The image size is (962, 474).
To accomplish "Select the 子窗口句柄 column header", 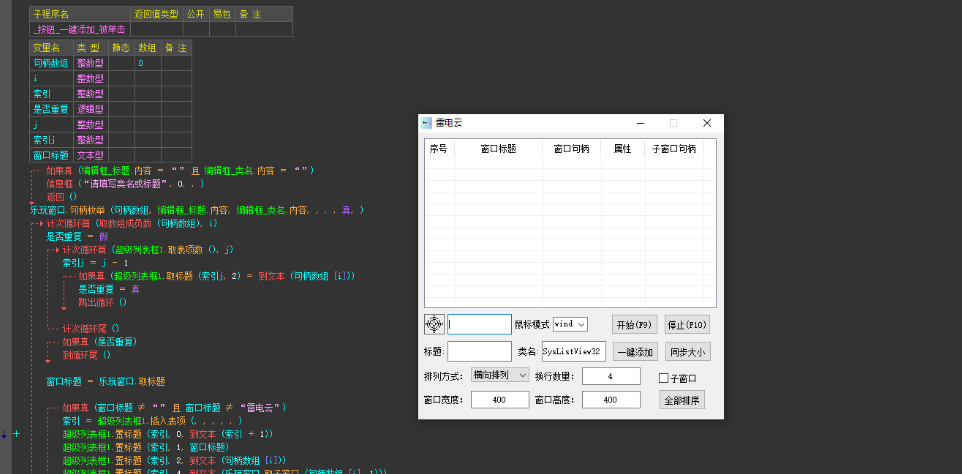I will [x=673, y=149].
